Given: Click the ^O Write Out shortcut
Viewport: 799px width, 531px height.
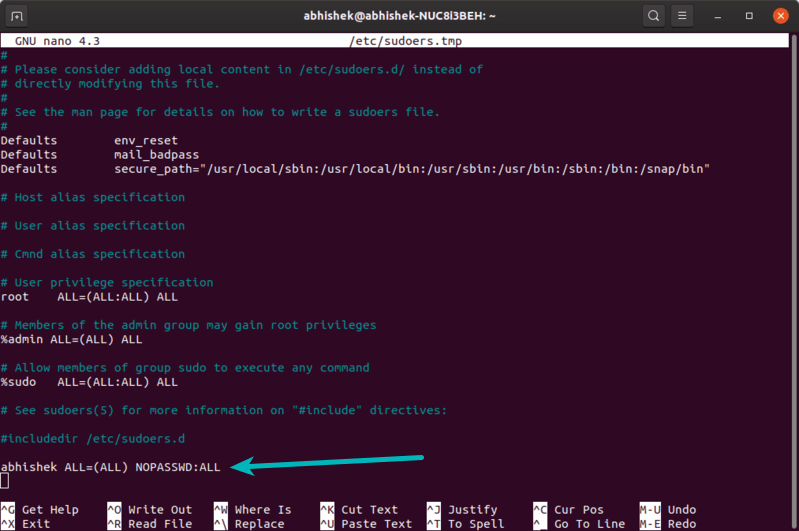Looking at the screenshot, I should pos(149,510).
